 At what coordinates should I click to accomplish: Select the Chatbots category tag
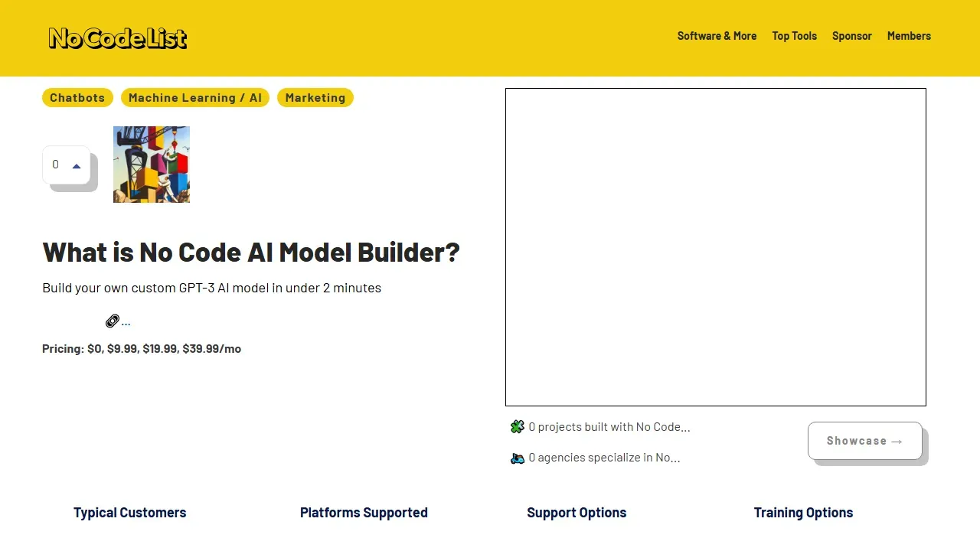click(77, 98)
